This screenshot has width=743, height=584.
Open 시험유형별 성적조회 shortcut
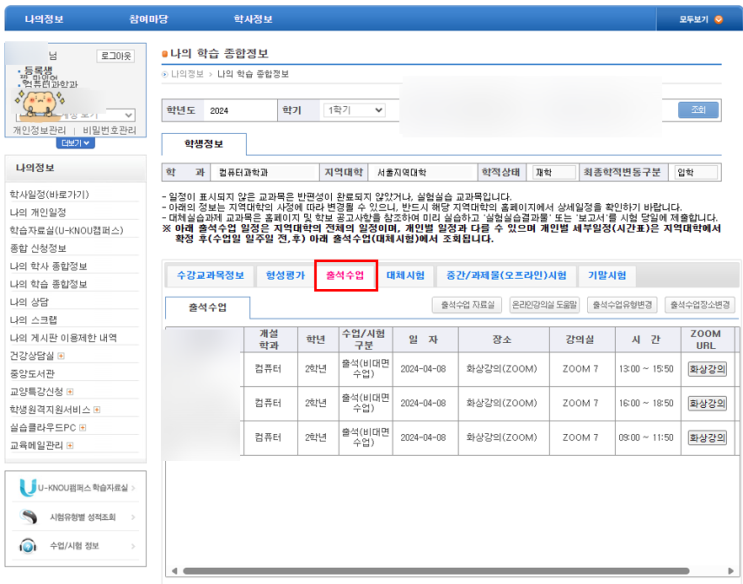coord(82,517)
